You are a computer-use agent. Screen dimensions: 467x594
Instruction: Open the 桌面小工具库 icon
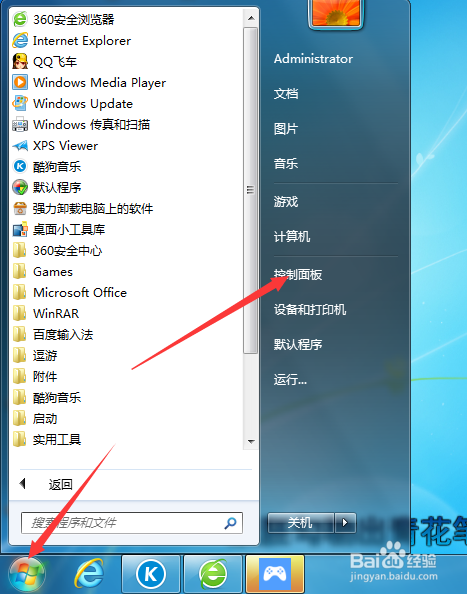coord(20,229)
